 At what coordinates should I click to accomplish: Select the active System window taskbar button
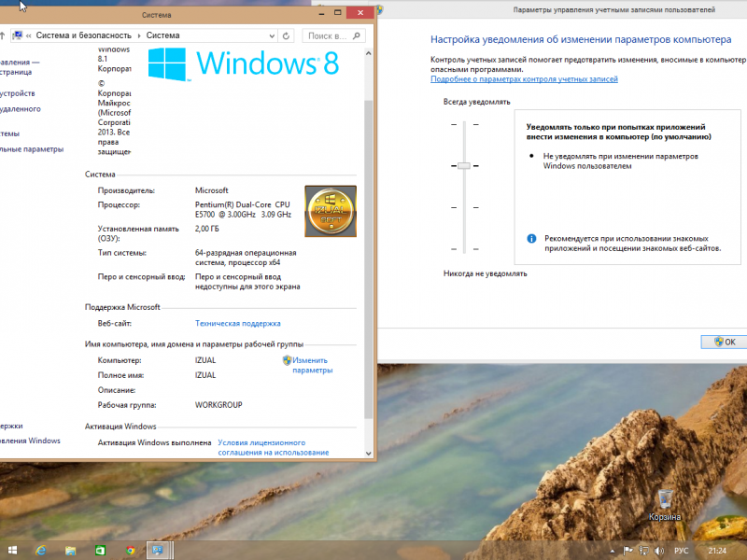pyautogui.click(x=159, y=551)
